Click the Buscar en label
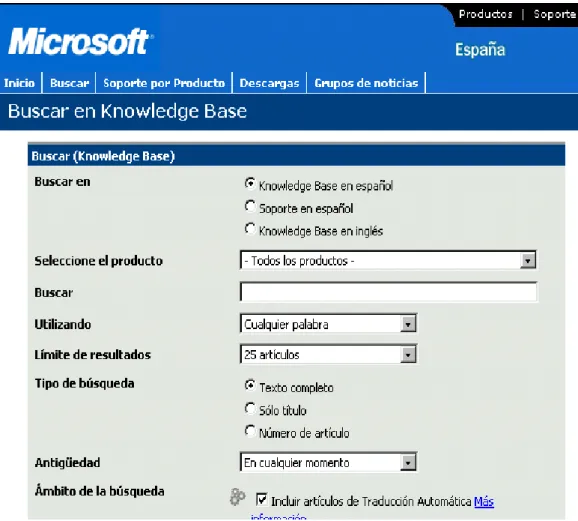 click(x=62, y=181)
